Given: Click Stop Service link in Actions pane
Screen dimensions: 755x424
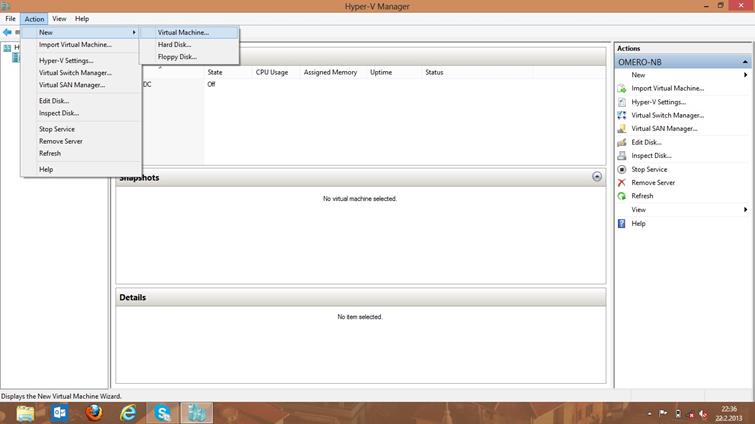Looking at the screenshot, I should tap(649, 169).
